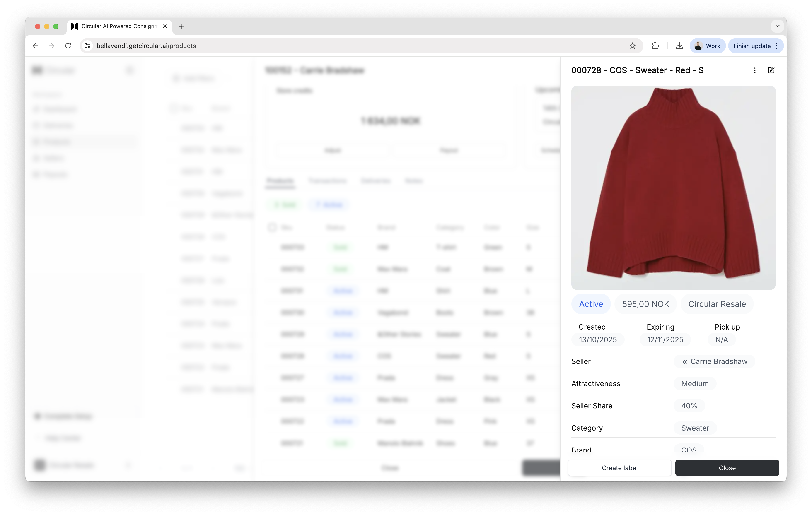Open the downloads panel icon
This screenshot has width=812, height=515.
pos(679,46)
